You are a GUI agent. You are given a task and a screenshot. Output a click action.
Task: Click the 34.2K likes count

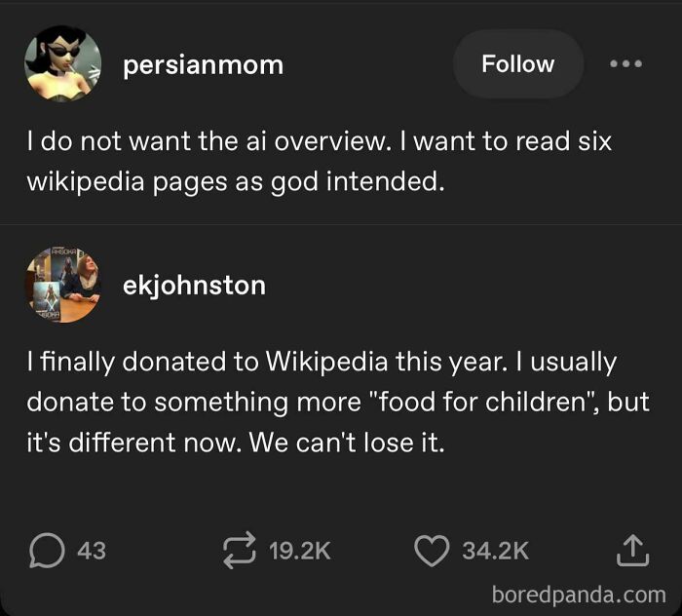click(x=495, y=551)
